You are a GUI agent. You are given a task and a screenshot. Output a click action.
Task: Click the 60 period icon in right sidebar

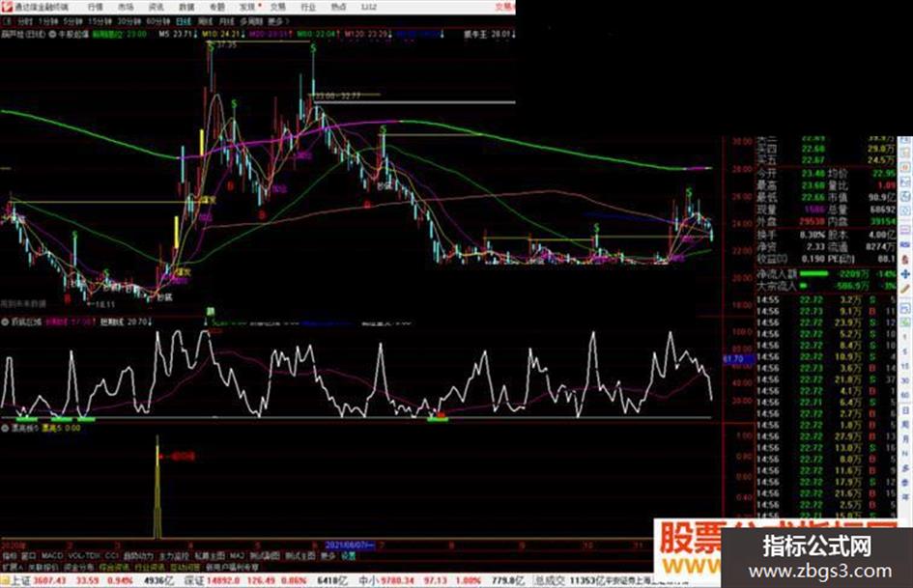point(905,395)
